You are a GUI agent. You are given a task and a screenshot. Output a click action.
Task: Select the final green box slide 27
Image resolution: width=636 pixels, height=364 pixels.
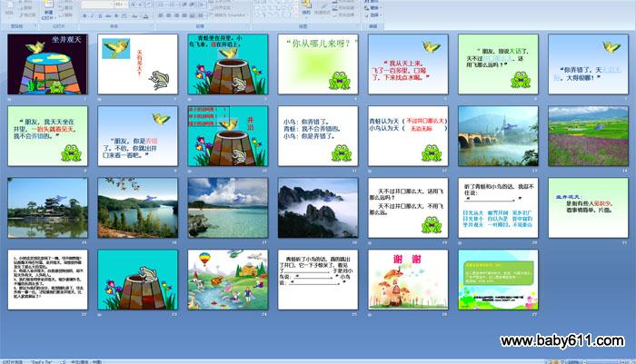[498, 280]
